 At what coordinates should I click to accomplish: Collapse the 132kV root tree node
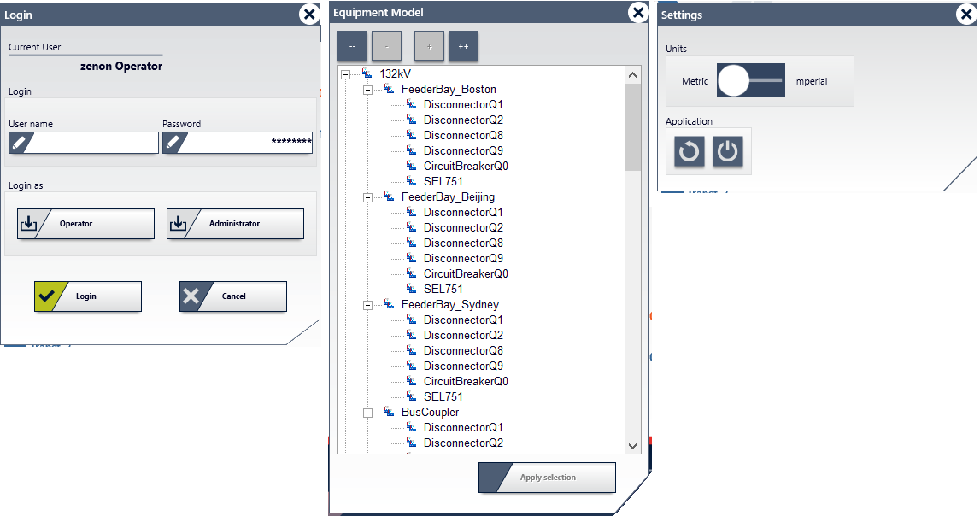point(346,74)
